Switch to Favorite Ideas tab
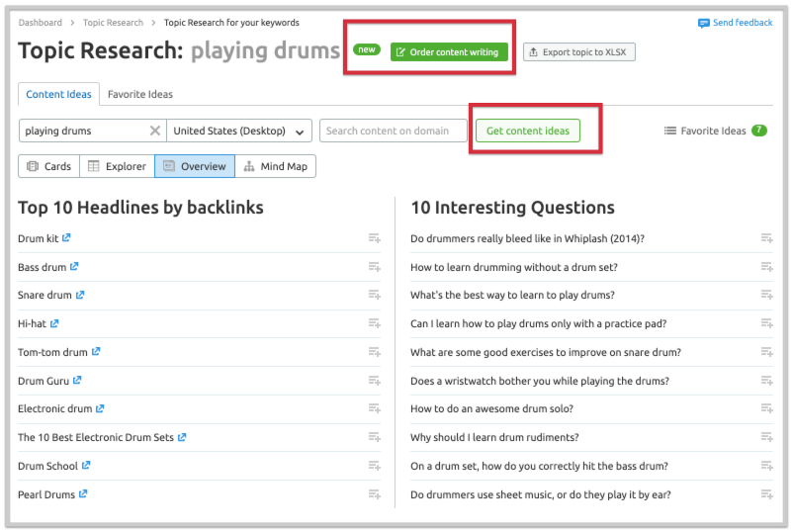793x532 pixels. (140, 94)
